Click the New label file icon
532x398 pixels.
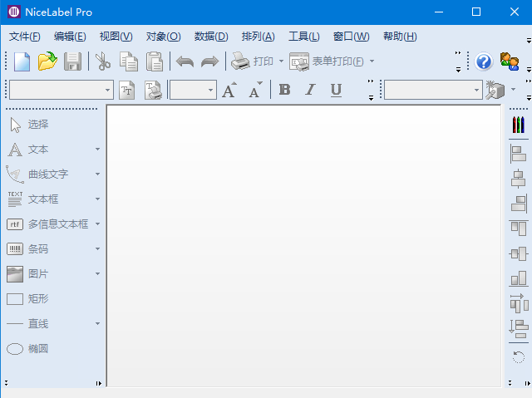[22, 61]
